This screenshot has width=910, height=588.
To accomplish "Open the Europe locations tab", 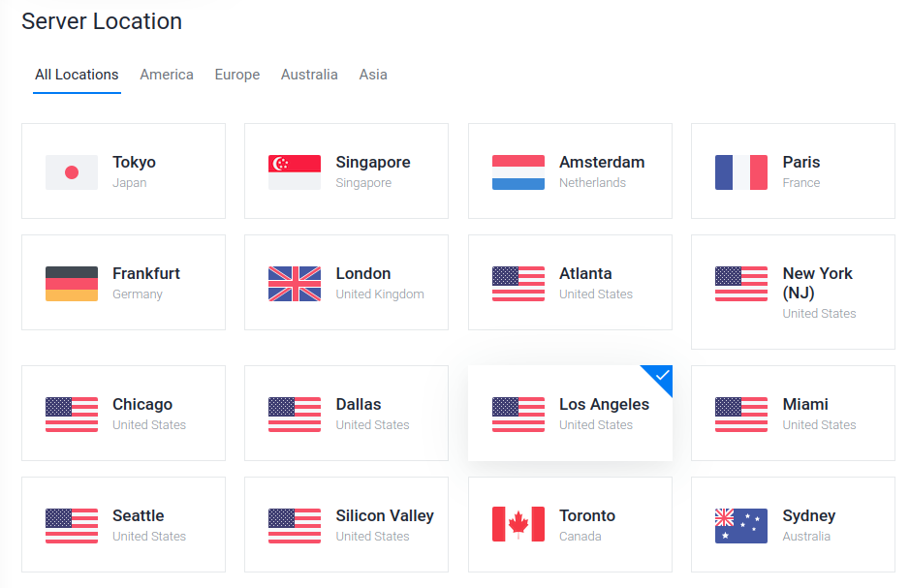I will pos(237,75).
